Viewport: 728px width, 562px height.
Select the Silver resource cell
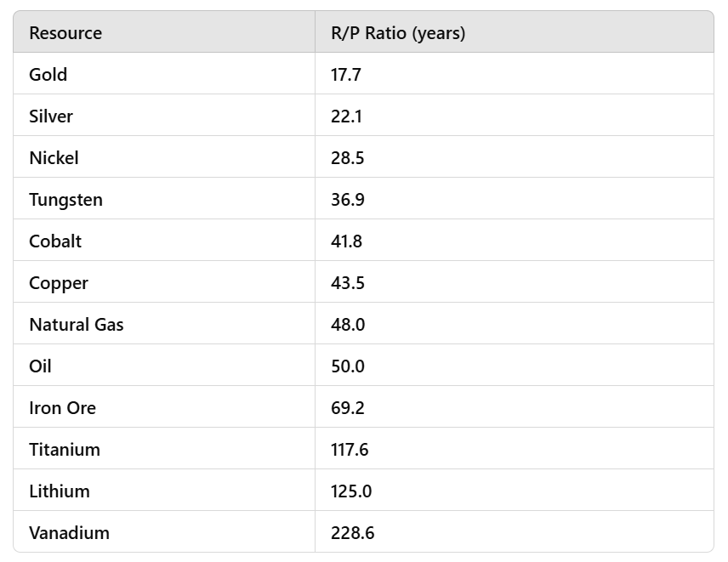point(51,116)
